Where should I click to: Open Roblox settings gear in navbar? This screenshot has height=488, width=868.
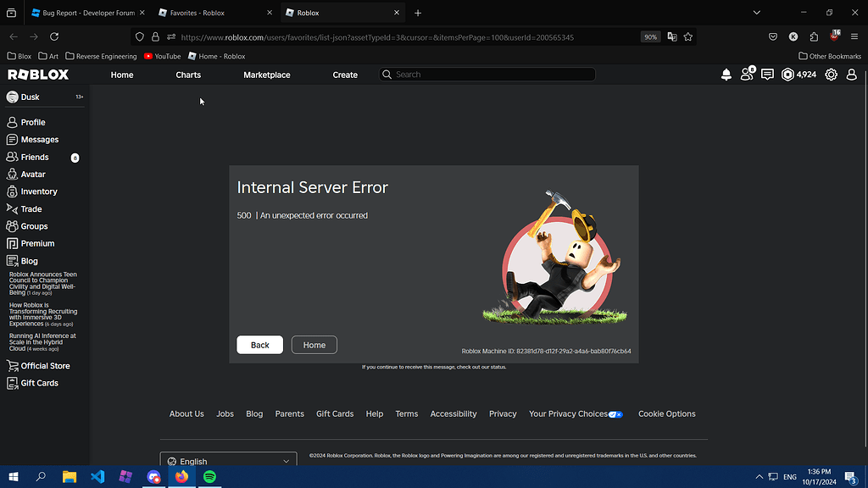pos(831,75)
